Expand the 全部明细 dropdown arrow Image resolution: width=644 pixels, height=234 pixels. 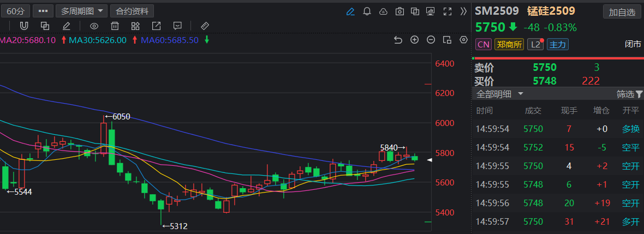[x=521, y=94]
